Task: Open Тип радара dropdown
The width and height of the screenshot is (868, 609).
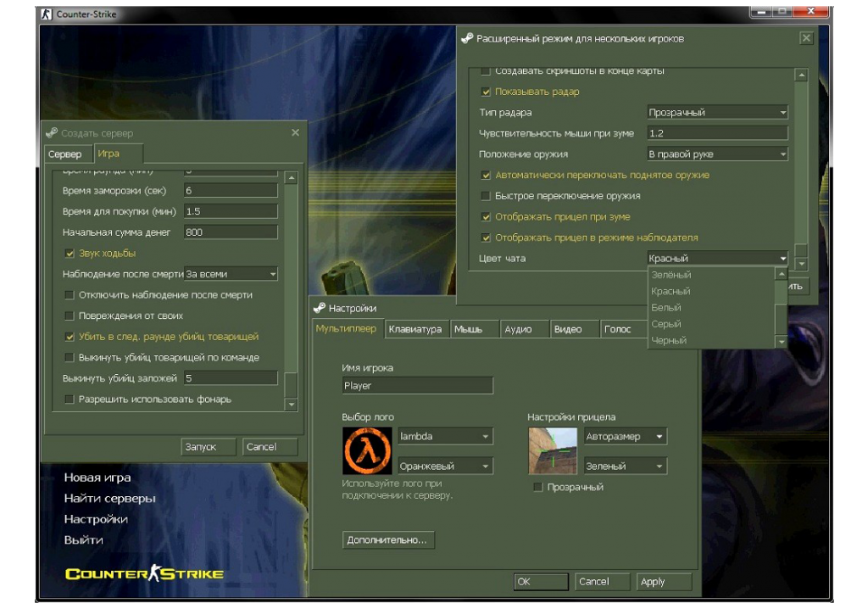Action: coord(717,113)
